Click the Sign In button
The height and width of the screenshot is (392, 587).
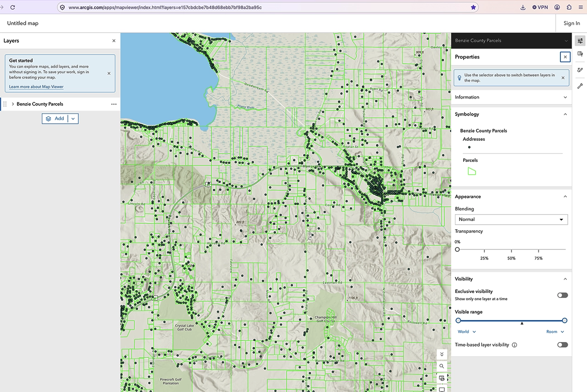pyautogui.click(x=572, y=23)
